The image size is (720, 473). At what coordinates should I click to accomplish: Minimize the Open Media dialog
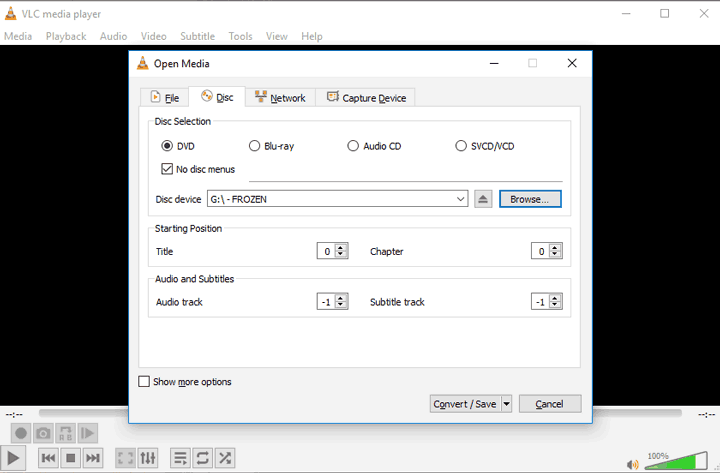pos(494,63)
